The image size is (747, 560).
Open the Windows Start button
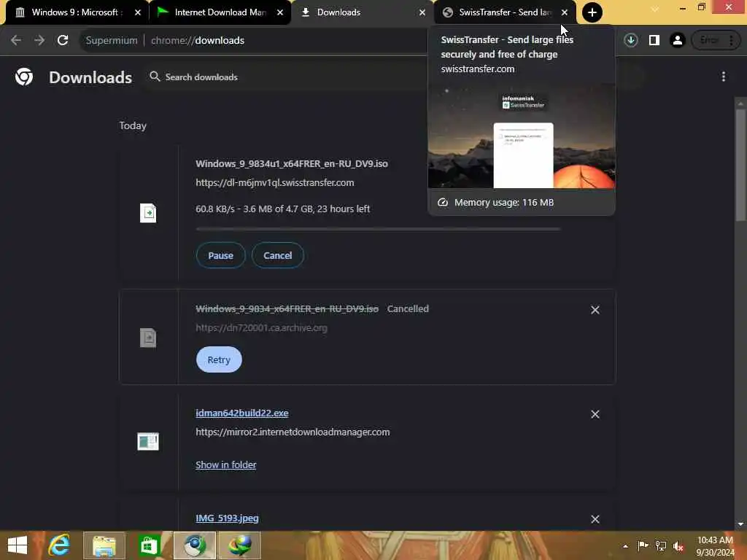pos(18,545)
